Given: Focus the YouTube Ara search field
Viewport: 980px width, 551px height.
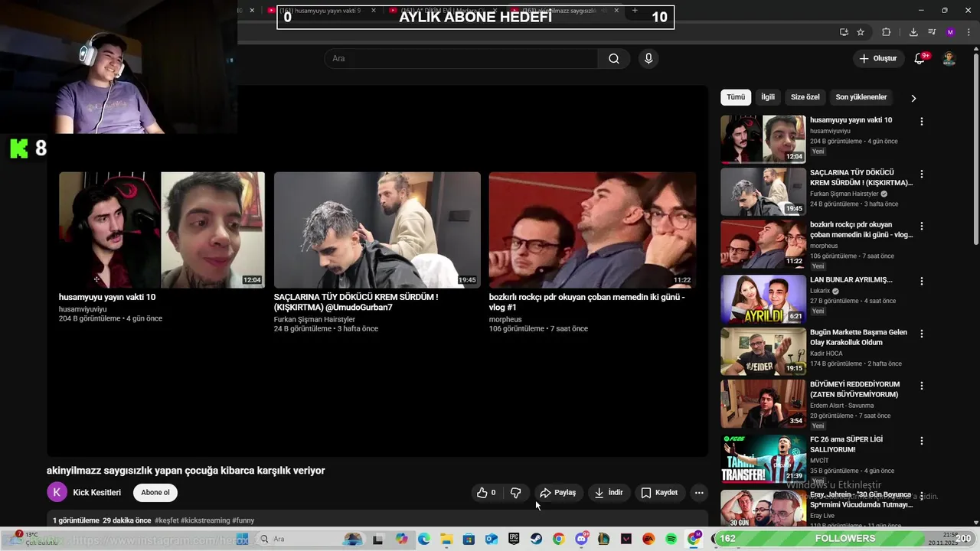Looking at the screenshot, I should coord(461,59).
